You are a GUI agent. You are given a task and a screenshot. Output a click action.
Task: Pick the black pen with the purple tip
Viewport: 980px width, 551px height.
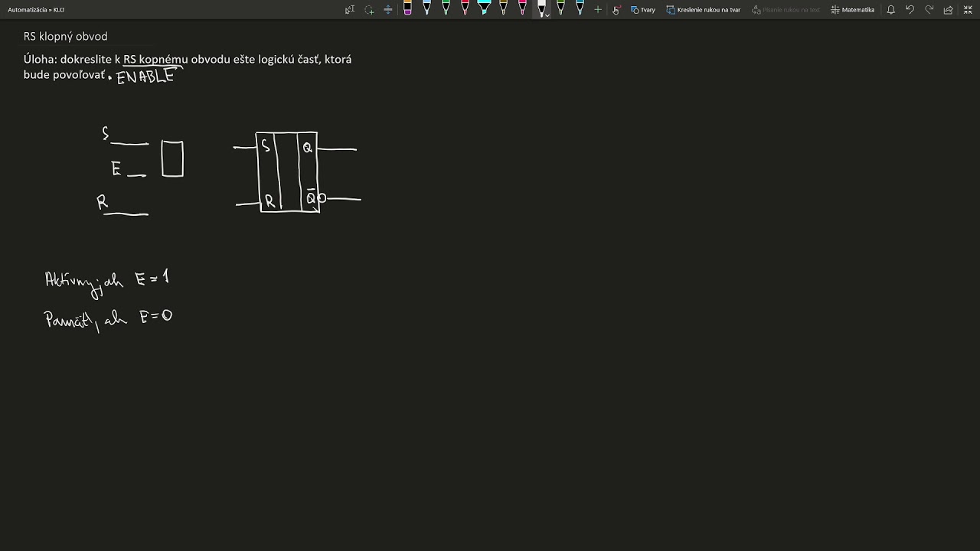(407, 9)
